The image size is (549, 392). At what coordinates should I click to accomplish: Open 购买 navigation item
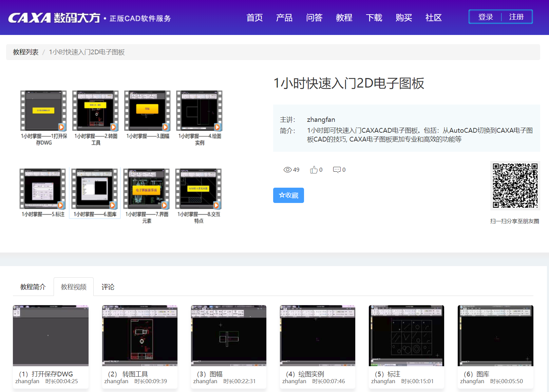click(404, 18)
